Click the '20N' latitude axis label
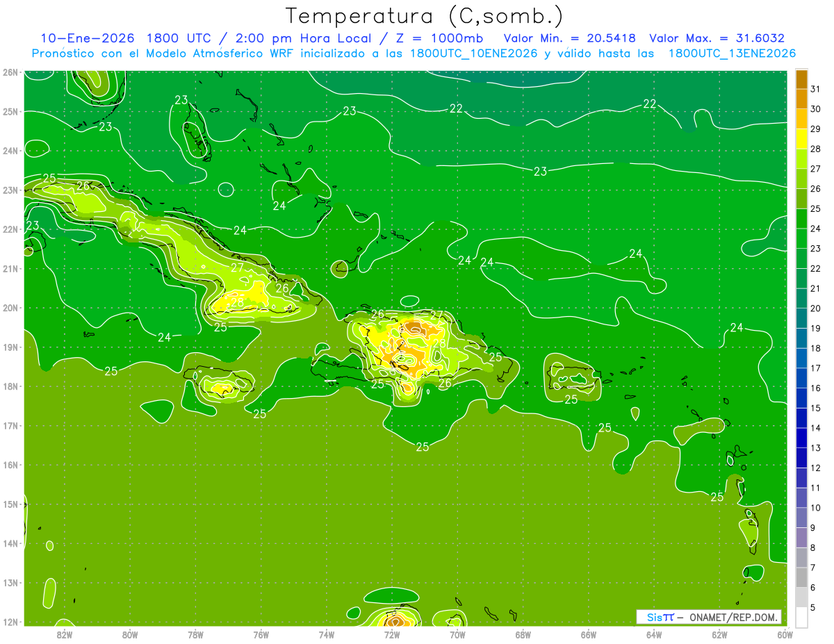Screen dimensions: 834x644 10,308
